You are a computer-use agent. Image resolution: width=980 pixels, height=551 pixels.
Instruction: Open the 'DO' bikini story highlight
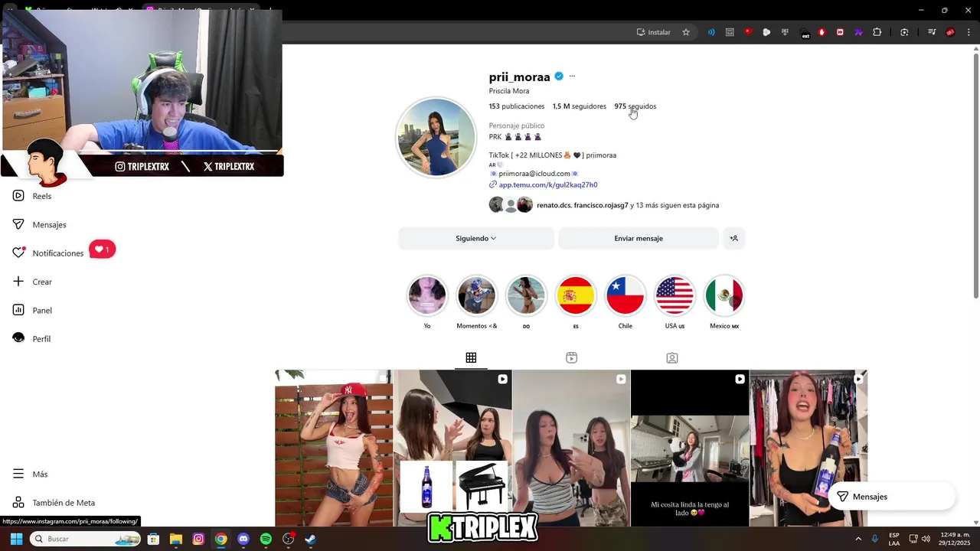pos(526,295)
